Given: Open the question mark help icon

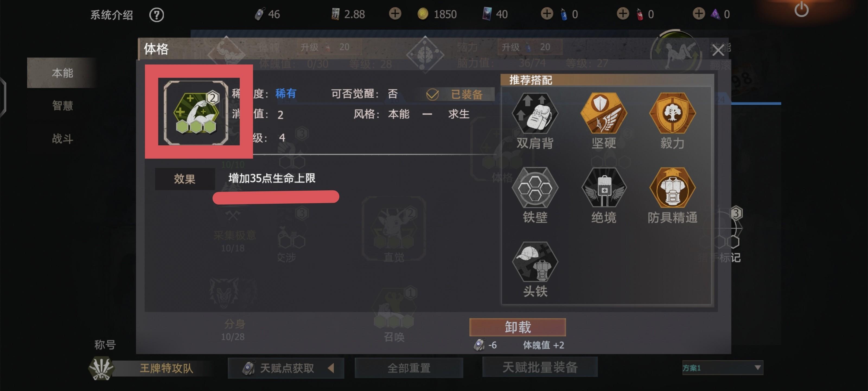Looking at the screenshot, I should pos(156,15).
